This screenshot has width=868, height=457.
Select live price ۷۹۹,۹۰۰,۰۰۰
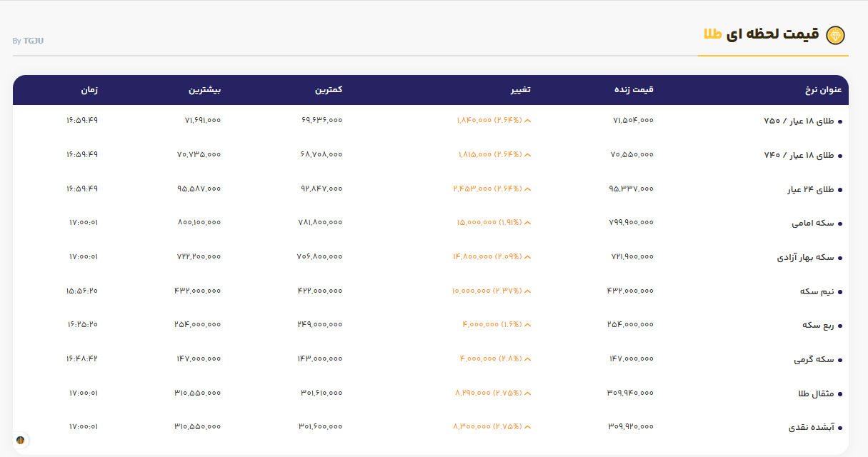tap(630, 223)
